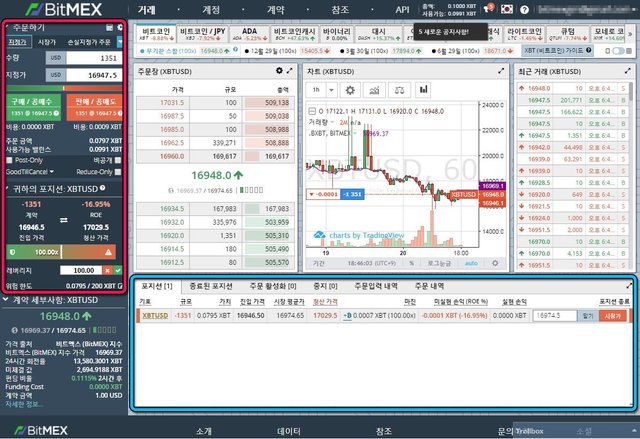The image size is (640, 439).
Task: Switch to the 주문 내역 tab
Action: point(429,286)
